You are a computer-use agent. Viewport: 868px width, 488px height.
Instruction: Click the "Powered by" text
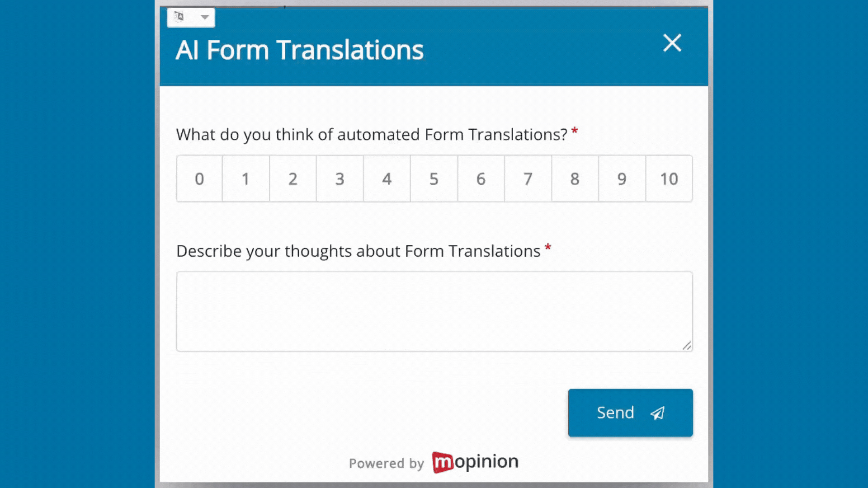pyautogui.click(x=387, y=464)
